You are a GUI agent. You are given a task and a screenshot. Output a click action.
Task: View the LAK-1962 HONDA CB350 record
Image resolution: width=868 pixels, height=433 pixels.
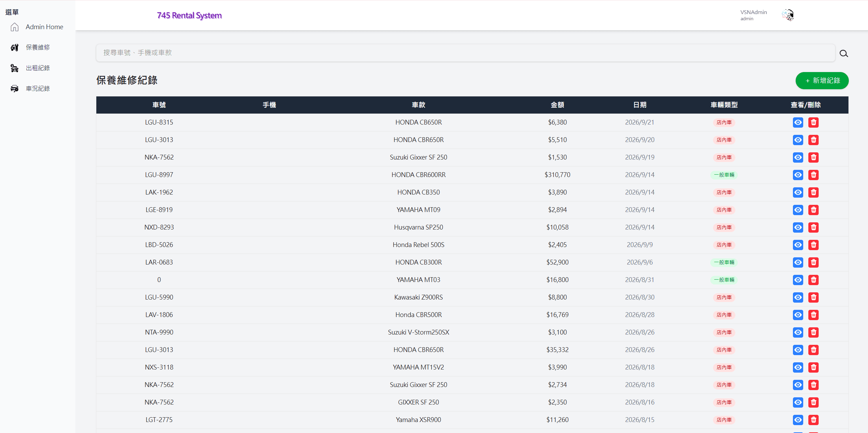(x=798, y=192)
